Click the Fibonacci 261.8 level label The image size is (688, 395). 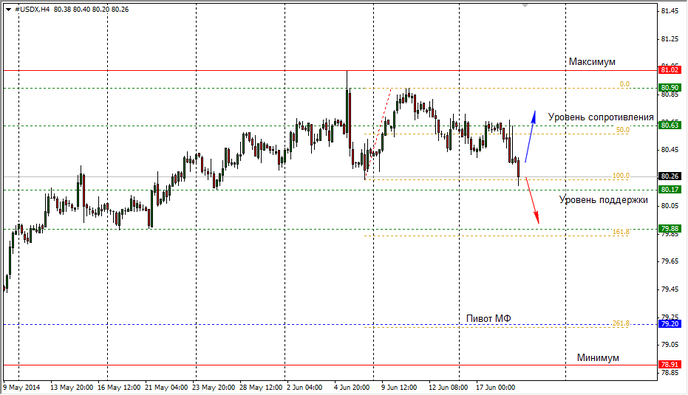tap(621, 323)
